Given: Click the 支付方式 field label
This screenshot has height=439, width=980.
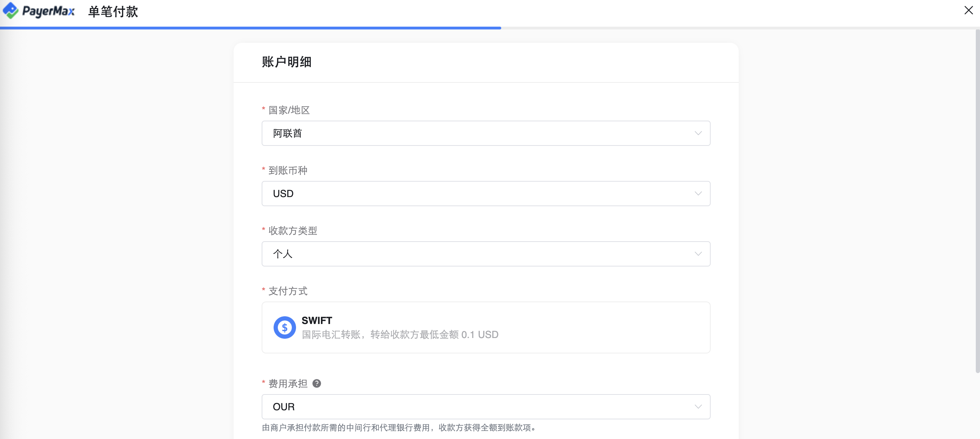Looking at the screenshot, I should [x=288, y=291].
